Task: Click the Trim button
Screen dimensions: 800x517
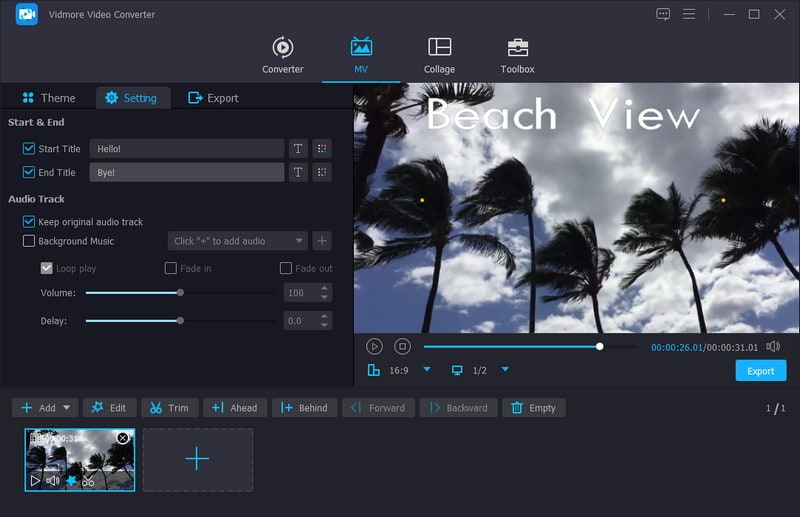Action: coord(167,408)
